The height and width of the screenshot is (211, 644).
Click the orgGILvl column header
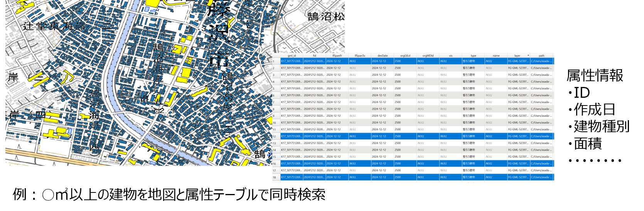[x=405, y=56]
